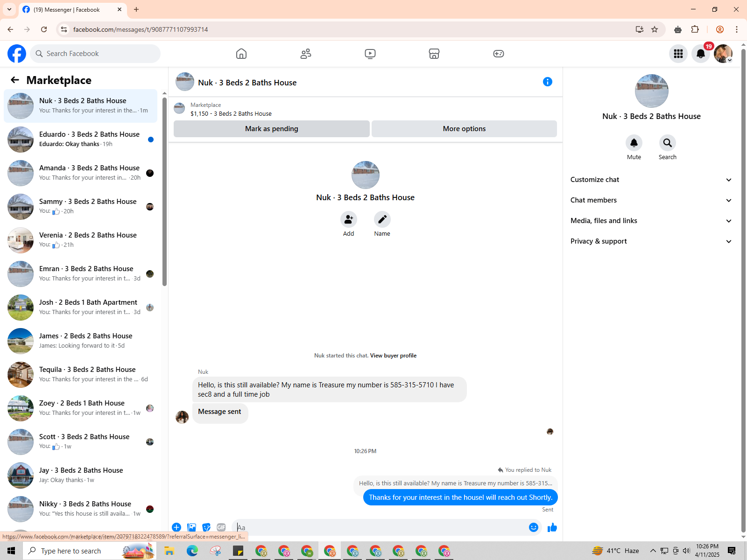This screenshot has height=560, width=747.
Task: Open the notifications bell with 19 badge
Action: click(x=701, y=54)
